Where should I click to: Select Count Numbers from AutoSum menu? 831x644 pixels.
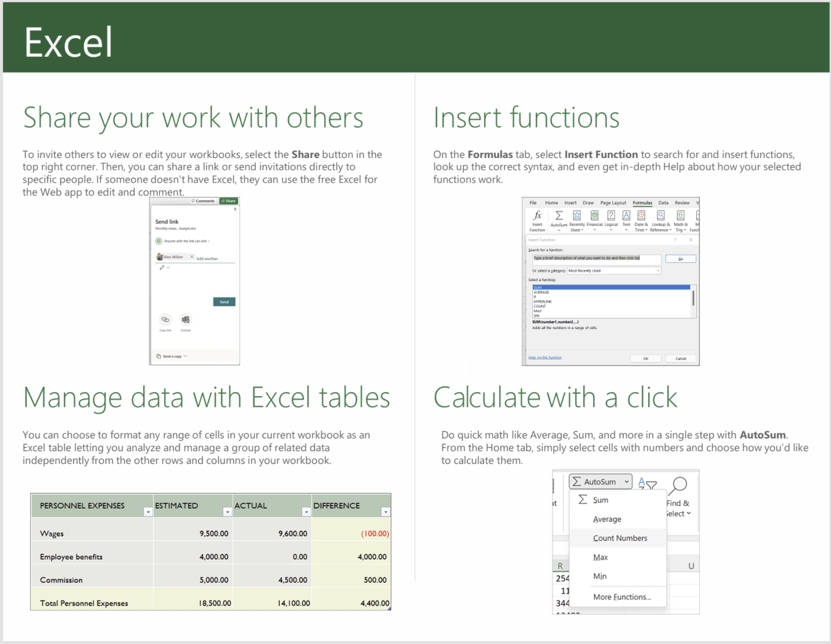(x=620, y=538)
